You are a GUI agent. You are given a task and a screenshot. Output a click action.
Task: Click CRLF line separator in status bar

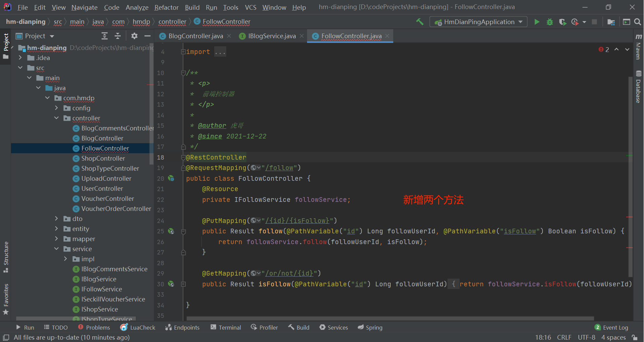coord(564,337)
